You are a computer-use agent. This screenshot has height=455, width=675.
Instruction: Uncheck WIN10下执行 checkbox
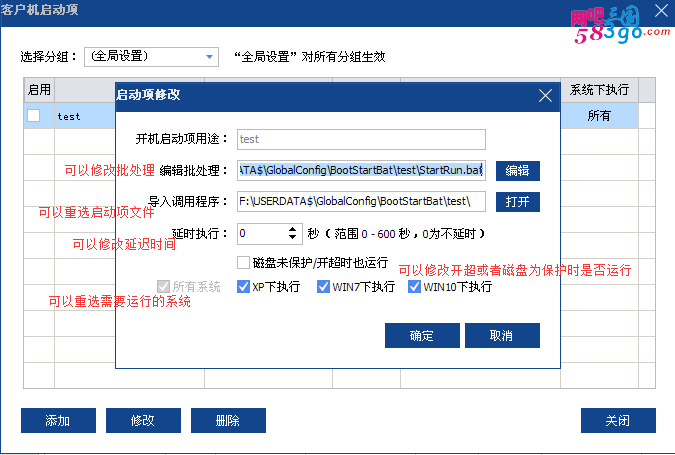414,286
